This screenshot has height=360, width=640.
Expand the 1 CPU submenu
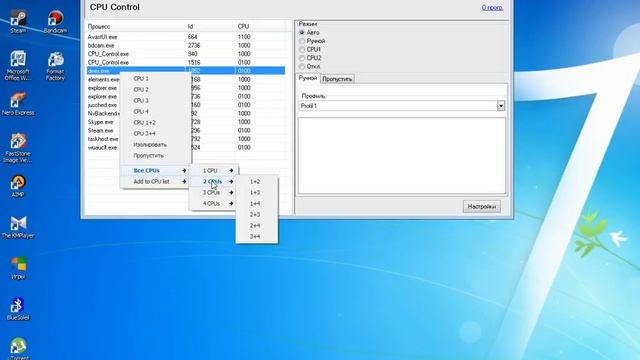coord(213,170)
